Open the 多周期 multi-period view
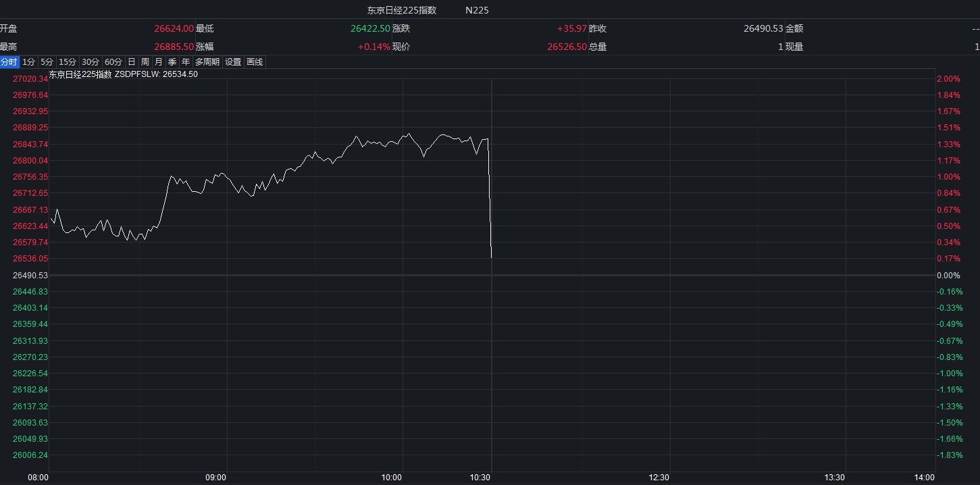This screenshot has height=485, width=980. pyautogui.click(x=207, y=62)
